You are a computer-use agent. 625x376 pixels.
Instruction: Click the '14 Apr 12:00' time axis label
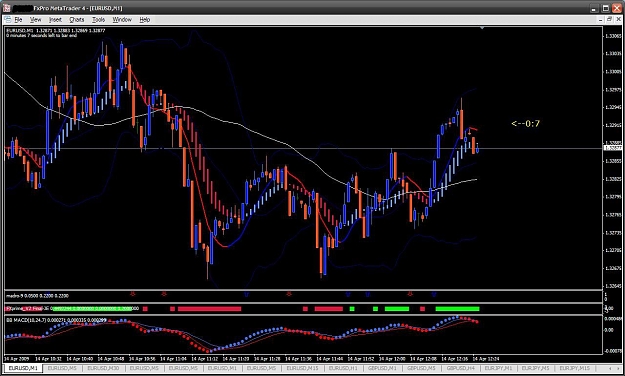point(392,358)
